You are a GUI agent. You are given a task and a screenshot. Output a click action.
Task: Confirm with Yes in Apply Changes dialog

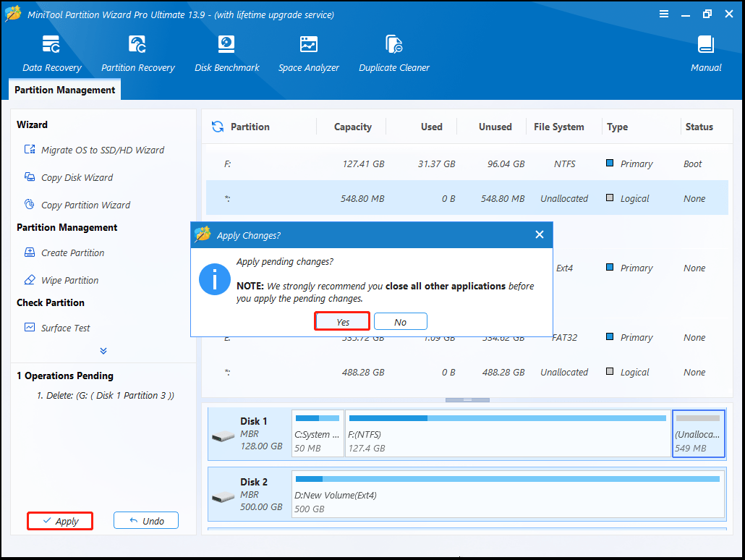tap(342, 321)
